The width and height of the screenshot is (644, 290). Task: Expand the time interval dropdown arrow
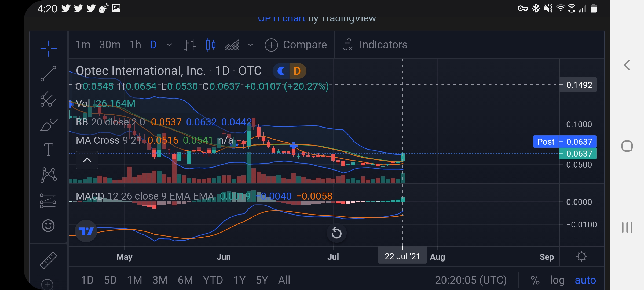169,45
